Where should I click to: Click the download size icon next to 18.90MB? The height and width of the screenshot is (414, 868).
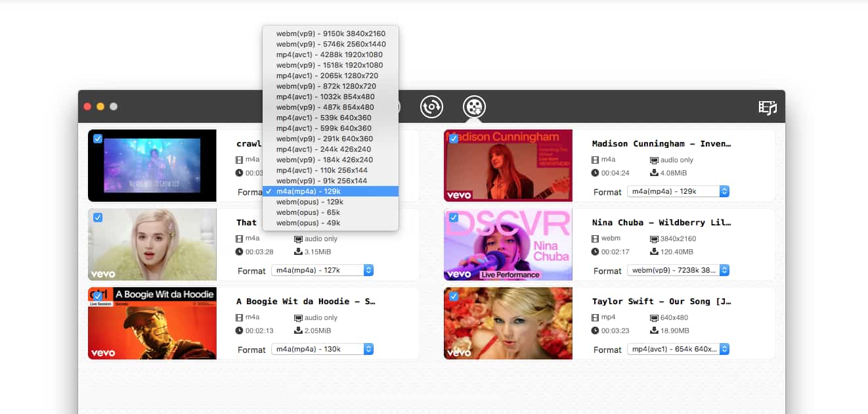(654, 331)
